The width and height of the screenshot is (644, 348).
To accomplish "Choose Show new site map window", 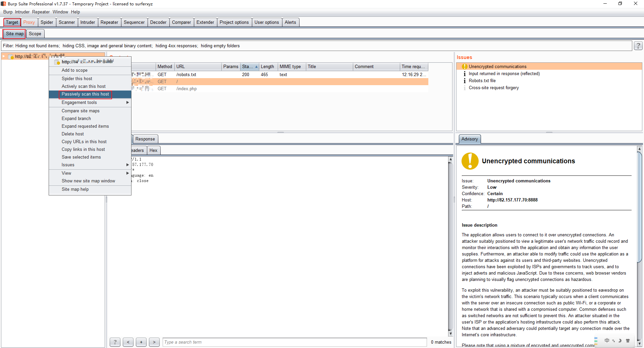I will (90, 181).
